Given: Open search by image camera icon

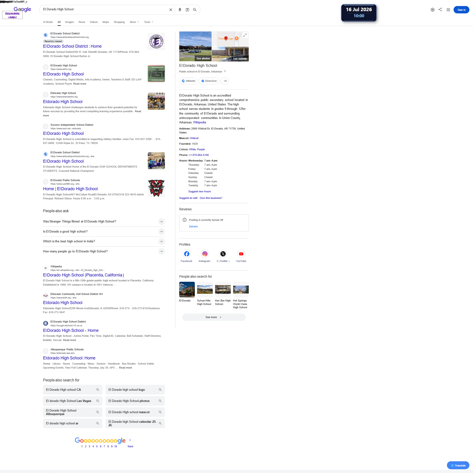Looking at the screenshot, I should pyautogui.click(x=188, y=10).
